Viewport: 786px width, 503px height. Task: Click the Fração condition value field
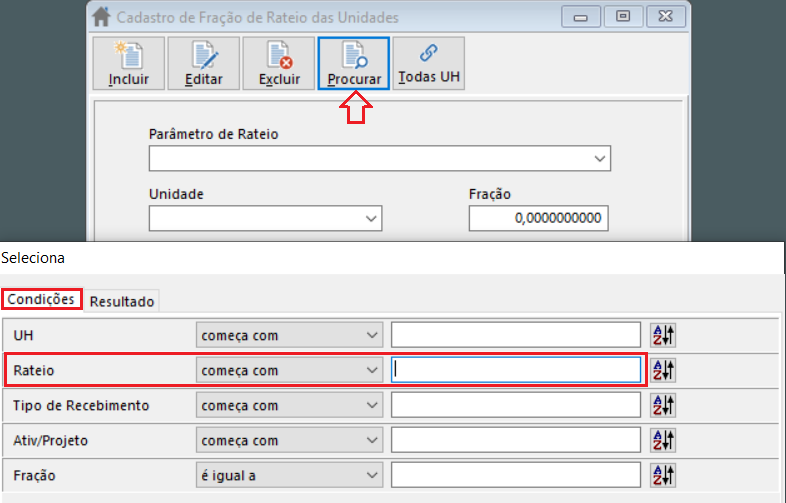516,475
